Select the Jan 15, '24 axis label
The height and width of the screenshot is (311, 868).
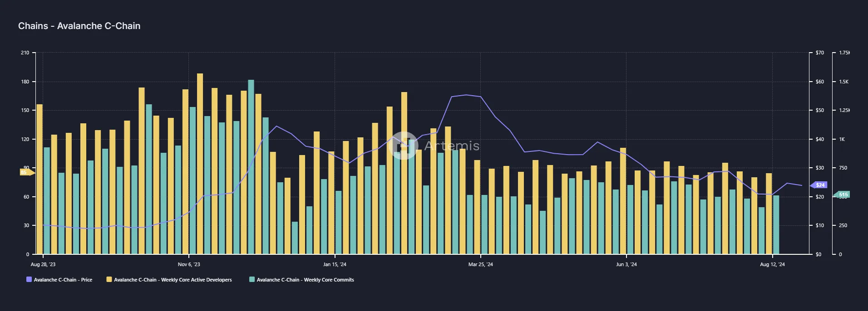pyautogui.click(x=335, y=264)
